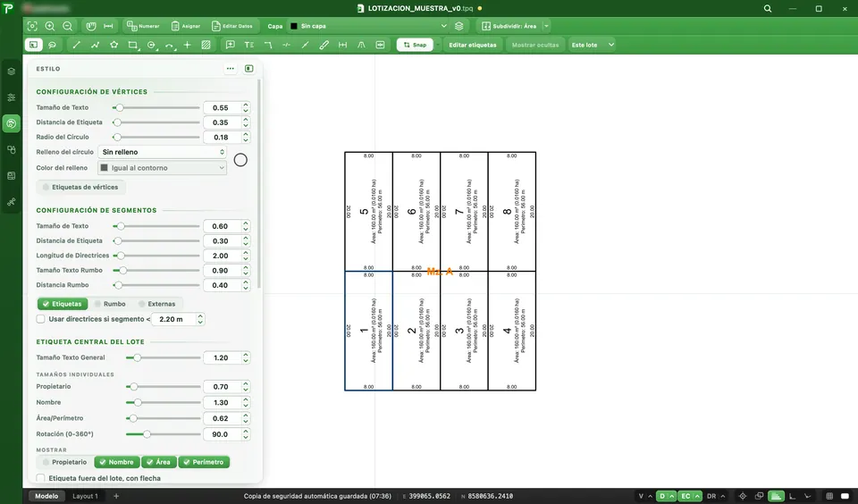This screenshot has width=858, height=504.
Task: Expand the V status bar chevron
Action: click(650, 496)
